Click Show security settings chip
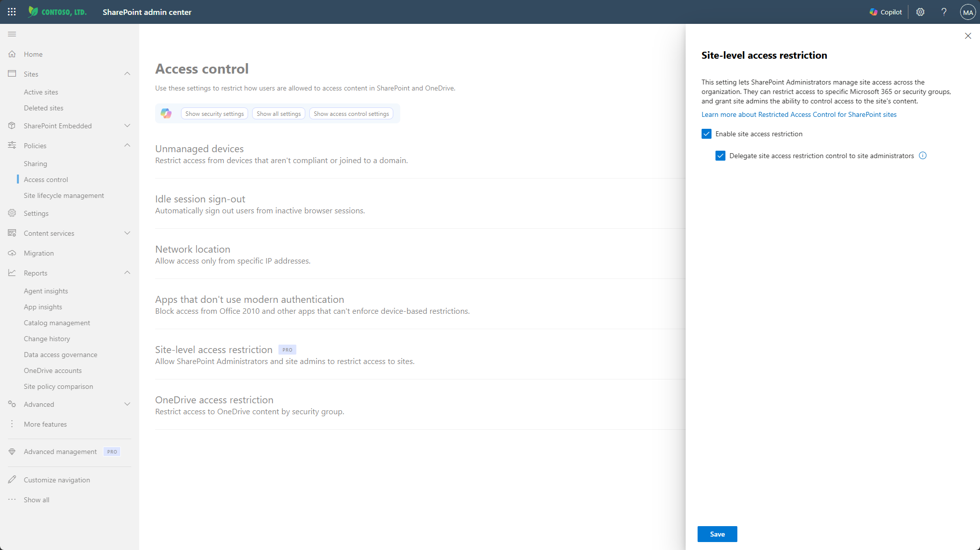The height and width of the screenshot is (550, 980). (x=214, y=114)
